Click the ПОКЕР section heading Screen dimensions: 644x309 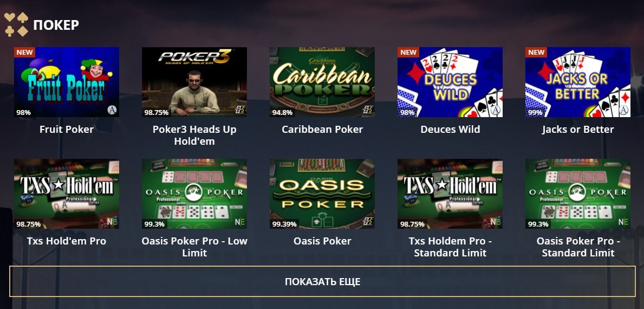56,24
